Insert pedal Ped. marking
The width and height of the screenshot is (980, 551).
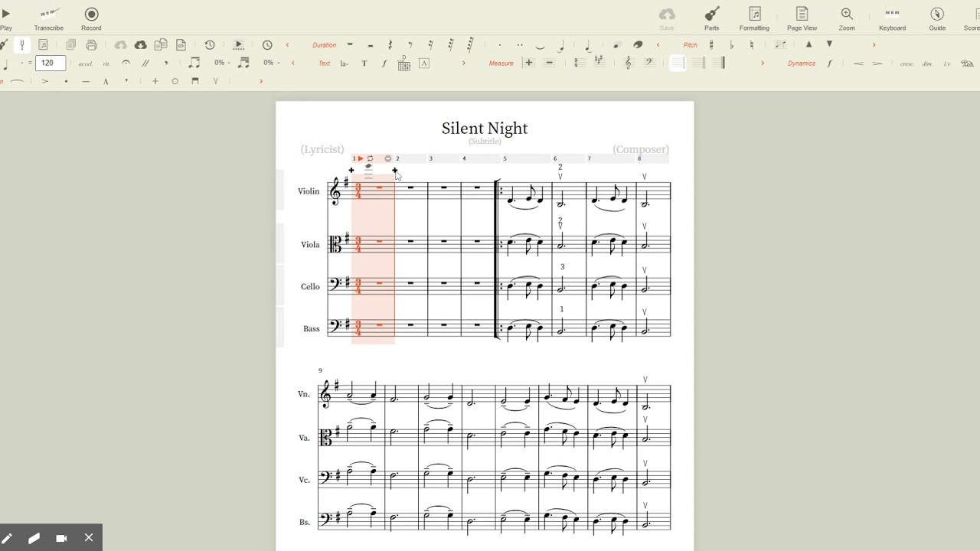point(967,64)
